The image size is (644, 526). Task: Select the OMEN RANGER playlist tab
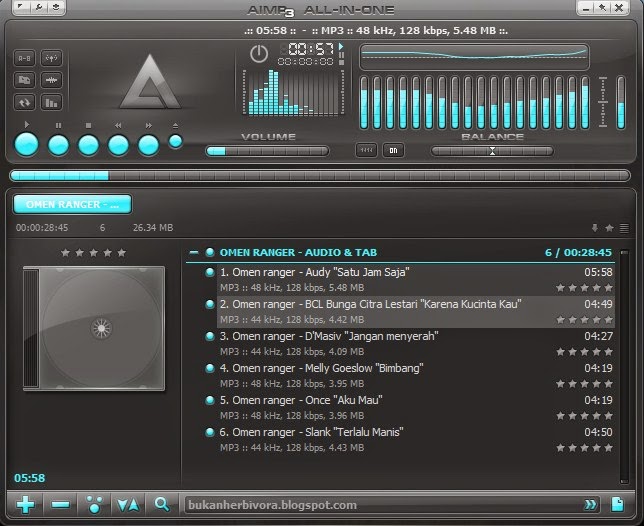coord(73,204)
